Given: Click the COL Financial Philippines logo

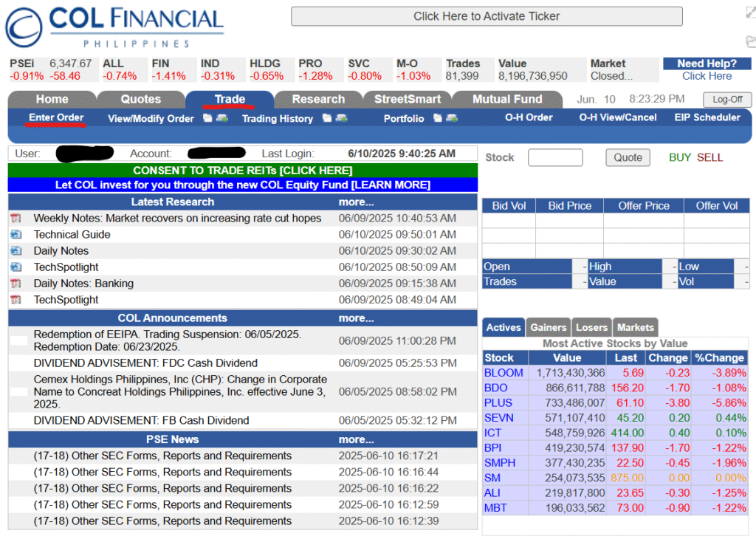Looking at the screenshot, I should (114, 27).
